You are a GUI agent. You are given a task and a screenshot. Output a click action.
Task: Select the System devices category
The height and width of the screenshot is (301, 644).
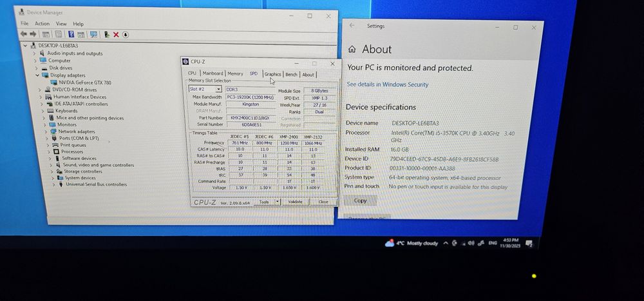click(x=80, y=178)
